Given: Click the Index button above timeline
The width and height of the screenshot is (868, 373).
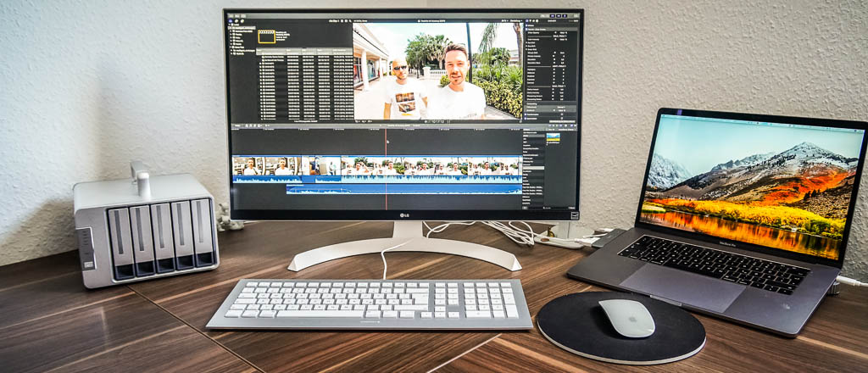Looking at the screenshot, I should pos(237,126).
